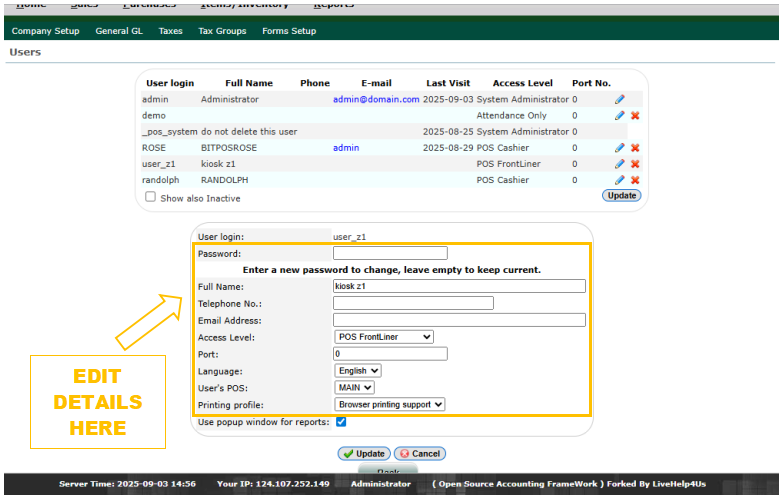Image resolution: width=782 pixels, height=498 pixels.
Task: Open the Company Setup menu
Action: click(45, 31)
